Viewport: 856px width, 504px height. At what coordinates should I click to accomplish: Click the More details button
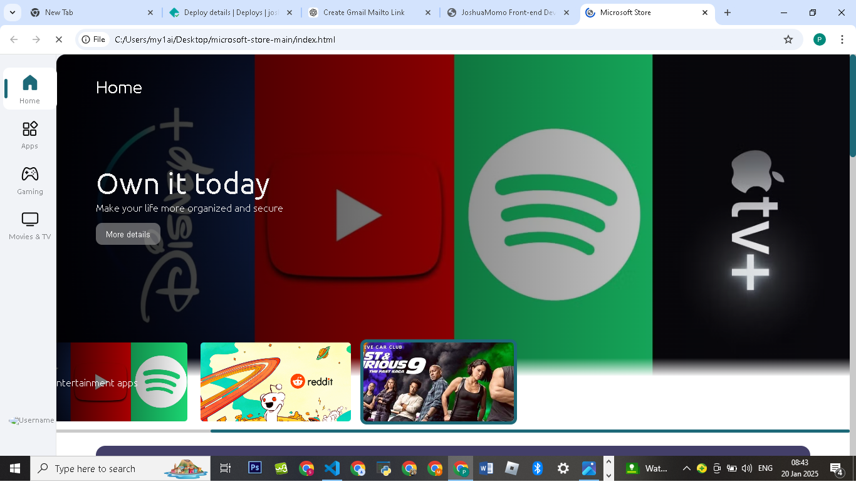[x=128, y=234]
